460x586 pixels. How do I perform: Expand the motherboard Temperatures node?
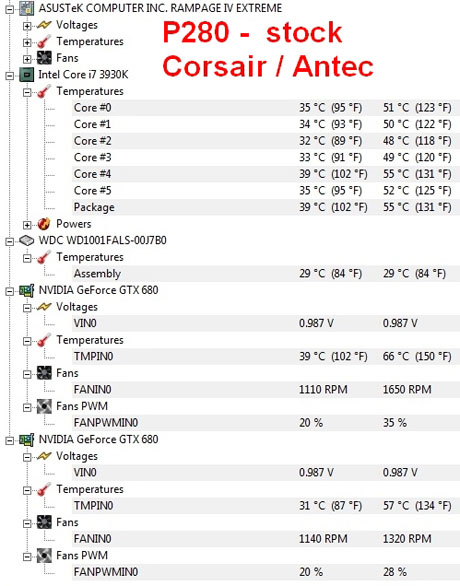click(27, 42)
